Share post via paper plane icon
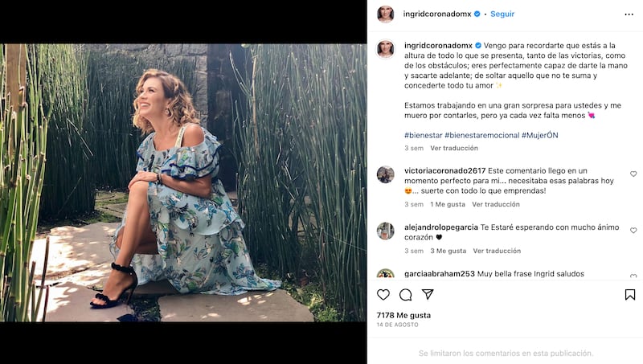Image resolution: width=643 pixels, height=364 pixels. [x=428, y=294]
